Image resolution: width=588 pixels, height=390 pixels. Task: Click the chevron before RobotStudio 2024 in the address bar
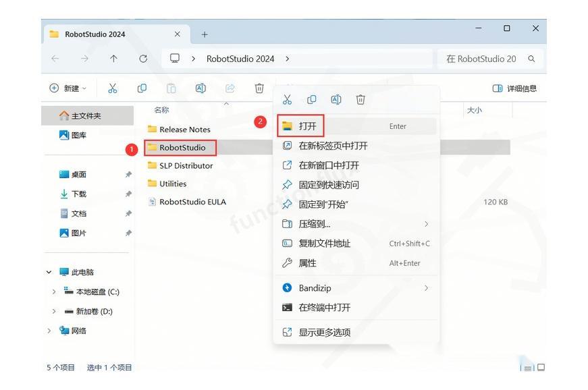coord(193,59)
